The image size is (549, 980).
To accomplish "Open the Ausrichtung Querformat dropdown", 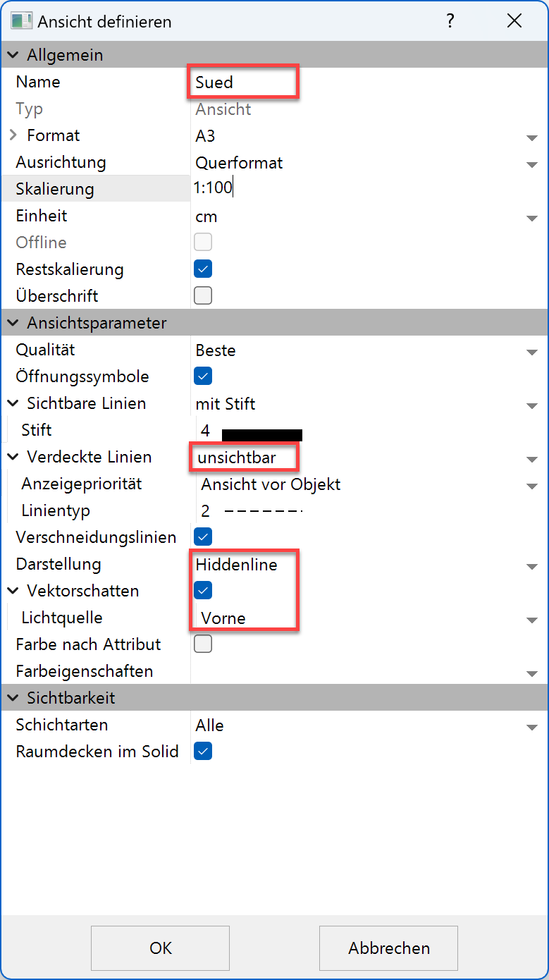I will coord(532,164).
